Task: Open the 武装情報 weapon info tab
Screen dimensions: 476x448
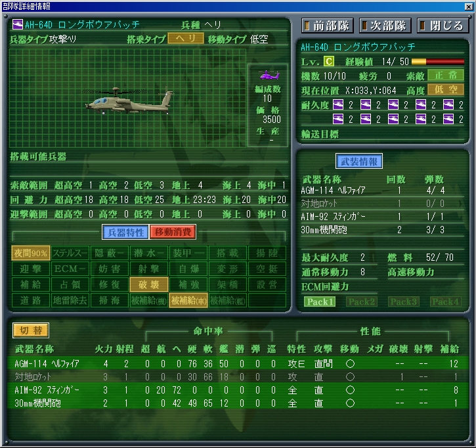Action: coord(359,161)
